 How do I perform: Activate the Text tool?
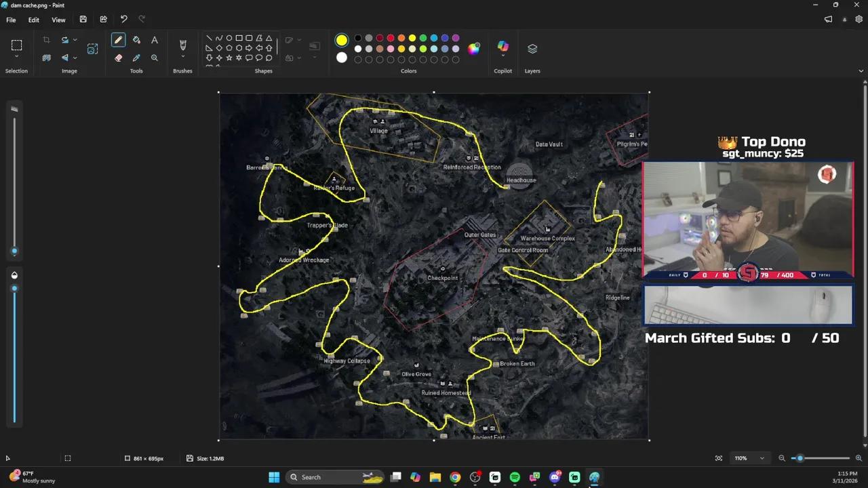coord(155,41)
